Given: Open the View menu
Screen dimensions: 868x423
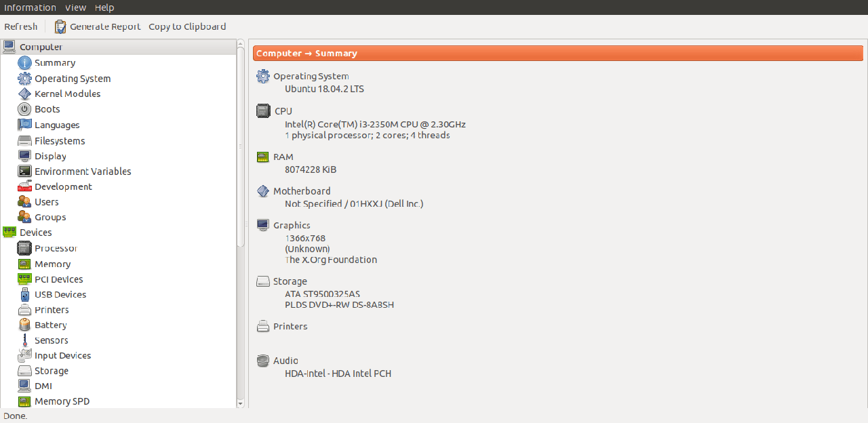Looking at the screenshot, I should coord(75,7).
